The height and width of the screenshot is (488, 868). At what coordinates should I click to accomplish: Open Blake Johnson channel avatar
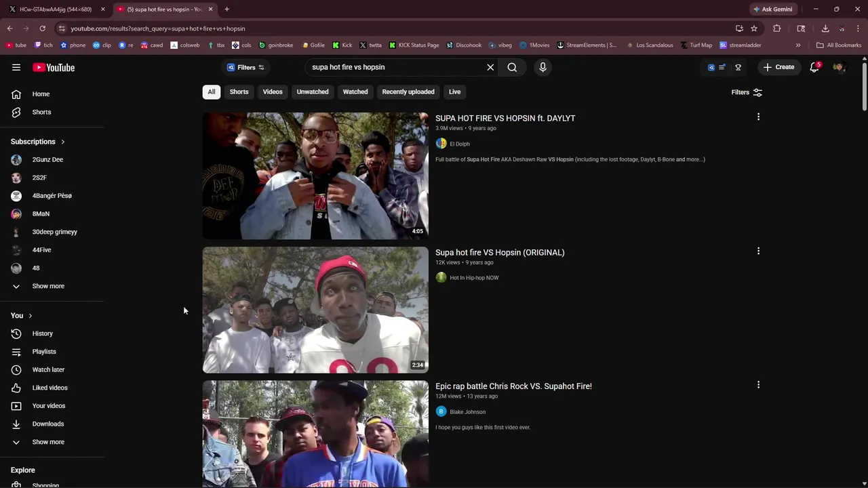(x=441, y=411)
